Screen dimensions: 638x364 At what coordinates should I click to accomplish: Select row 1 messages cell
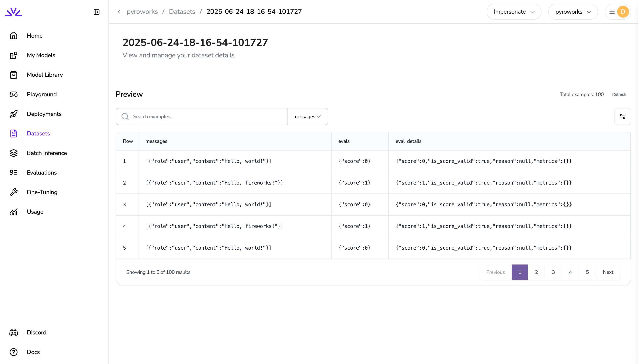(x=235, y=161)
